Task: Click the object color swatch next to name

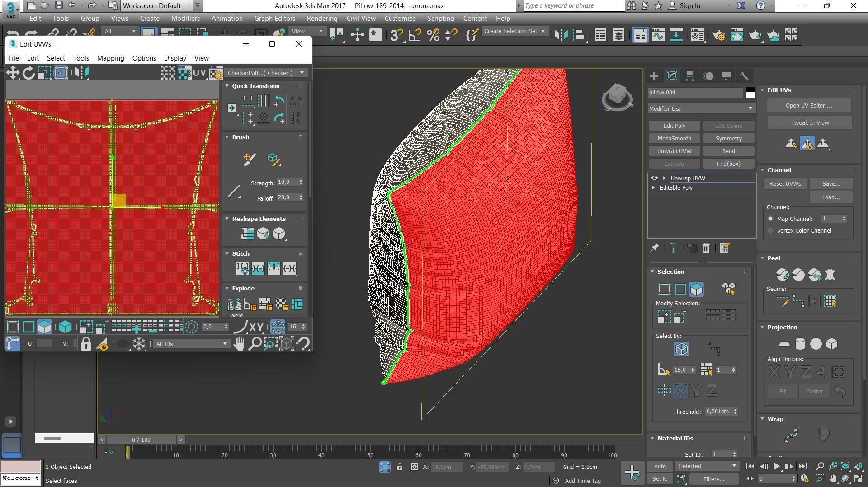Action: tap(750, 93)
